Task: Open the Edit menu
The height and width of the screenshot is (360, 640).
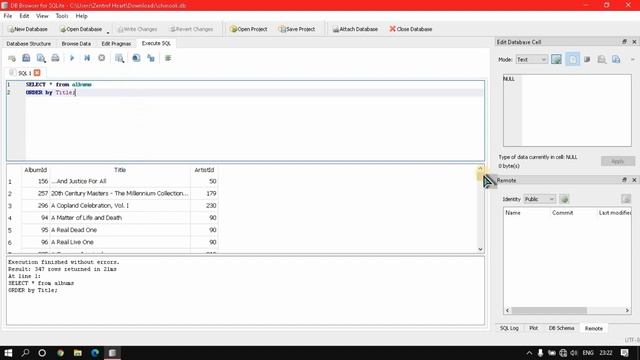Action: (x=24, y=16)
